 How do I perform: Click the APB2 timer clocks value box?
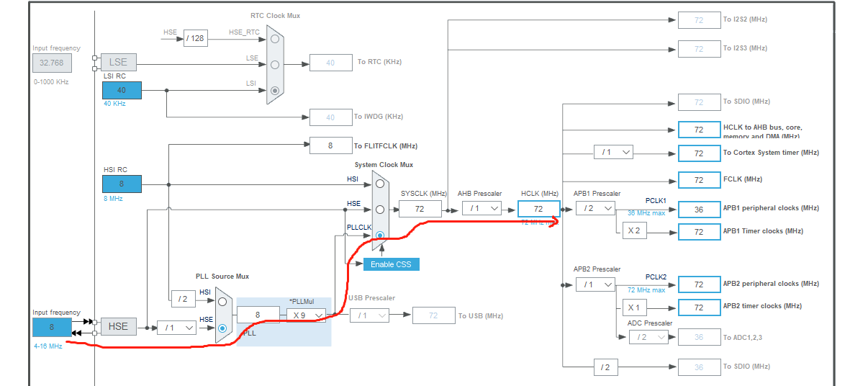pyautogui.click(x=699, y=308)
